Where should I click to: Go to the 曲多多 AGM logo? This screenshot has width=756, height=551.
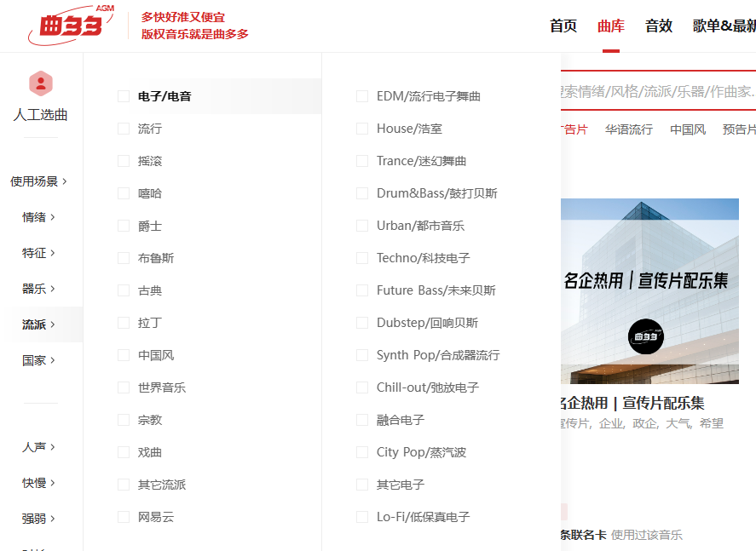click(x=72, y=25)
